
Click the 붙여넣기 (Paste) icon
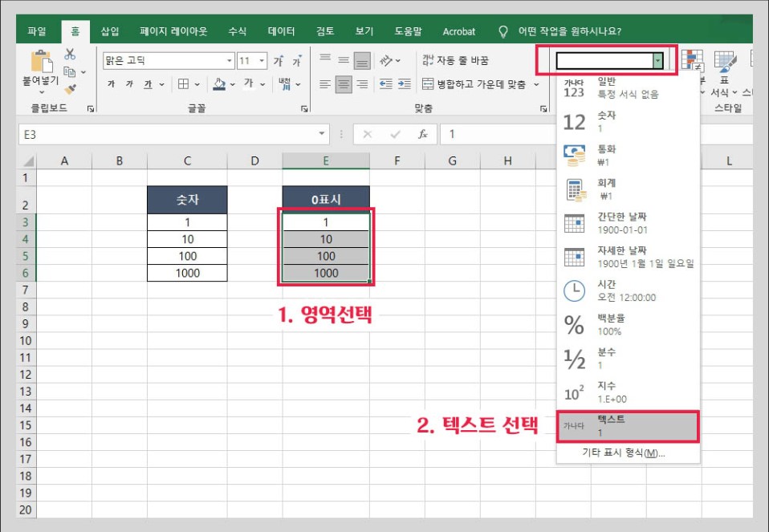[x=43, y=63]
